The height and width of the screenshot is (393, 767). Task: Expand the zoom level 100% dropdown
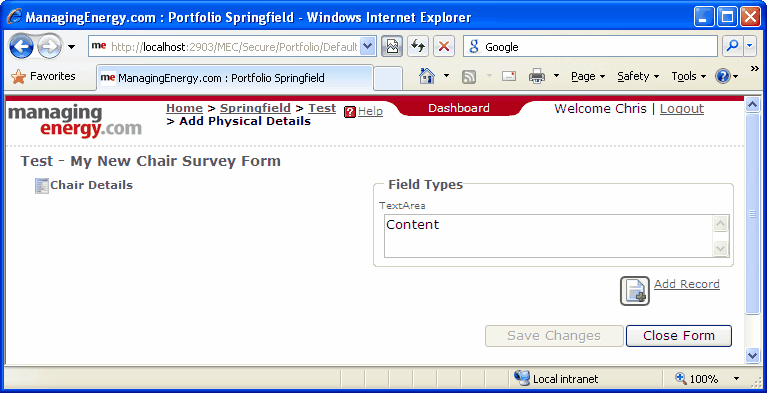coord(736,379)
